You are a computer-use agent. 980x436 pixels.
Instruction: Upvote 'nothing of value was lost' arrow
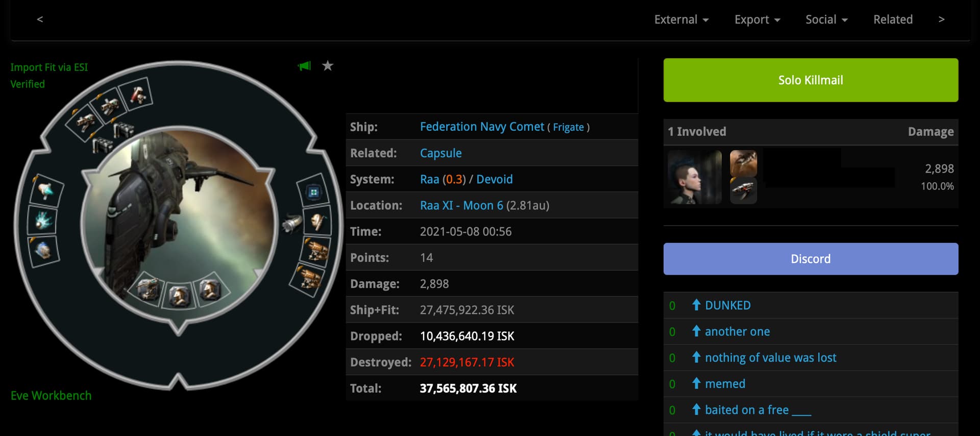point(696,357)
